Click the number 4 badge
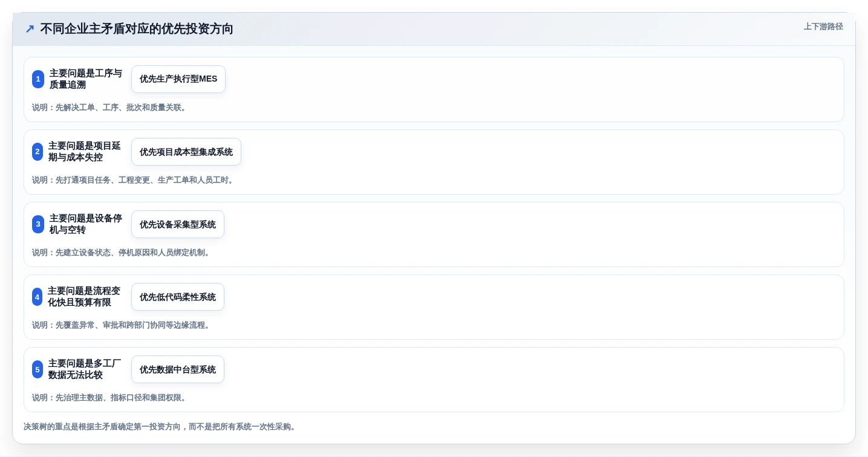868x457 pixels. coord(38,297)
